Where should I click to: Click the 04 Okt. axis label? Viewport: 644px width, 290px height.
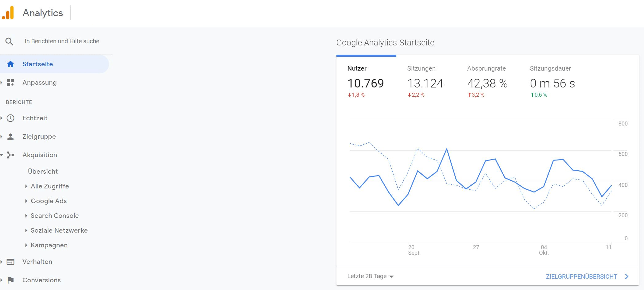(544, 250)
